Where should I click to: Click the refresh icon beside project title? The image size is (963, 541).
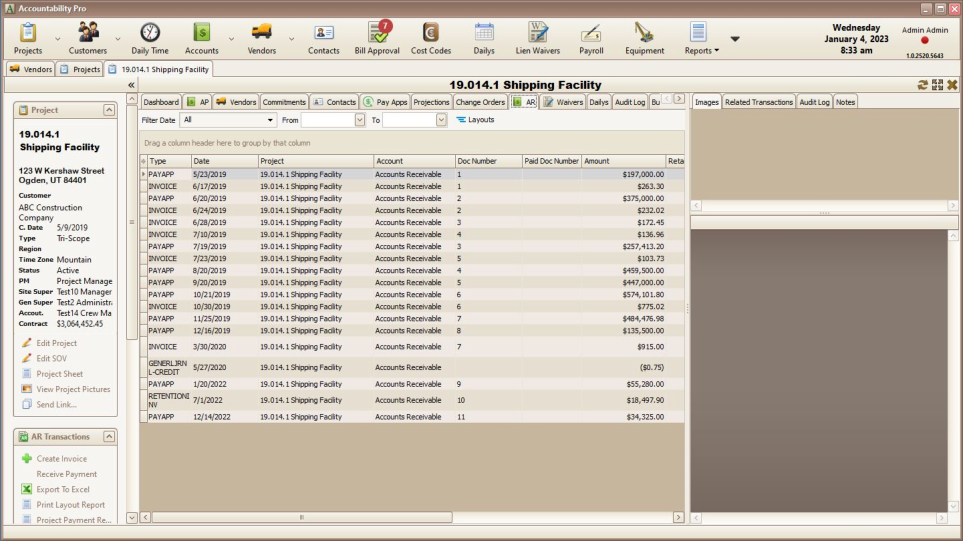tap(922, 85)
